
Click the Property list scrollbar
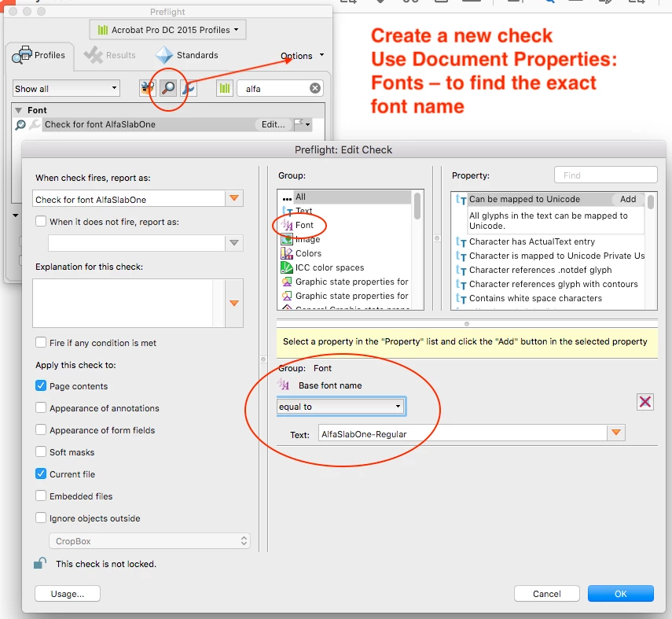pyautogui.click(x=651, y=201)
